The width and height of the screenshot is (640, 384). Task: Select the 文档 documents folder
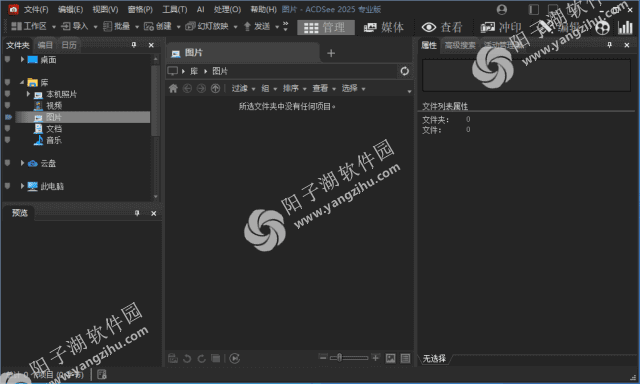(53, 129)
